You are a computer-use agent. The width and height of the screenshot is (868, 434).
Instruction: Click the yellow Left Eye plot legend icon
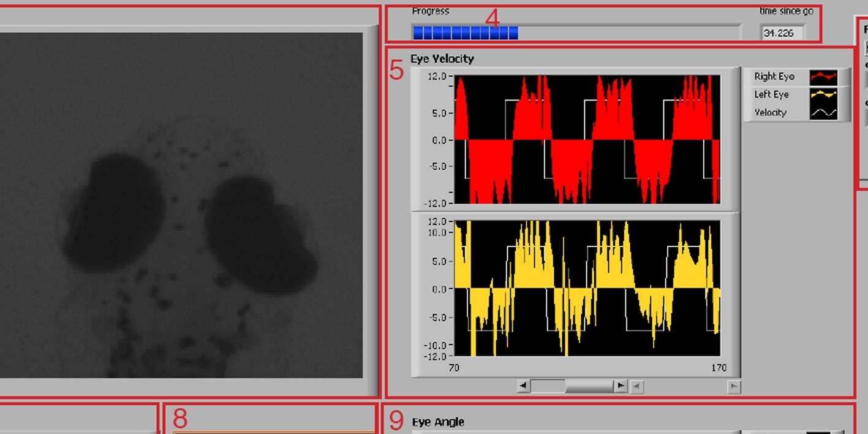click(x=823, y=94)
